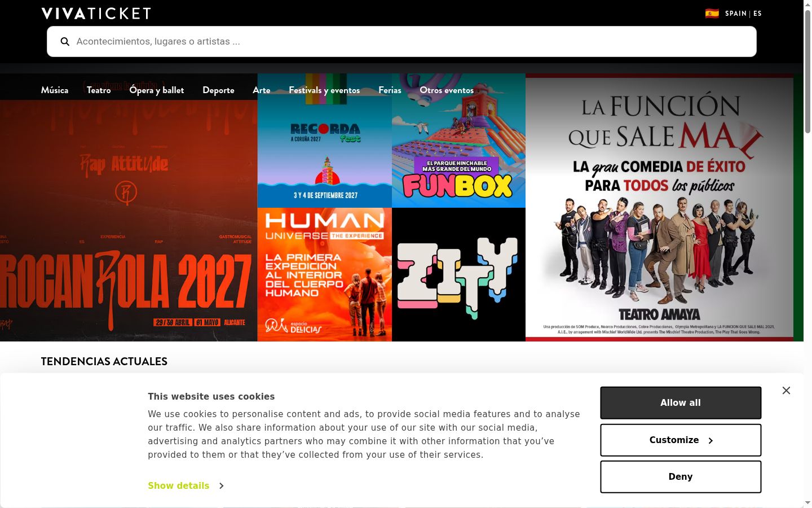Viewport: 812px width, 508px height.
Task: Browse Festivals y eventos
Action: point(324,90)
